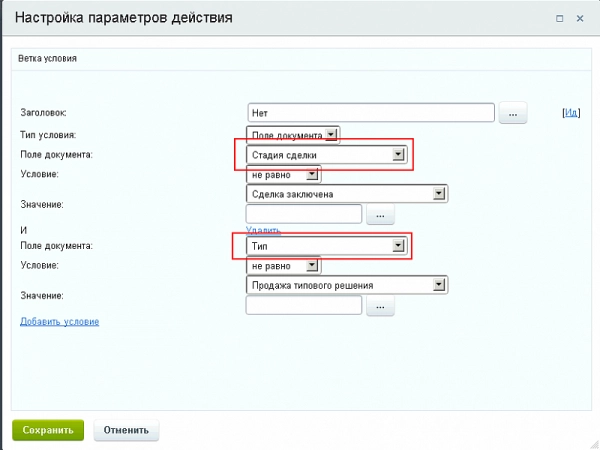Expand the Стадия сделки field dropdown
This screenshot has width=600, height=450.
point(326,155)
